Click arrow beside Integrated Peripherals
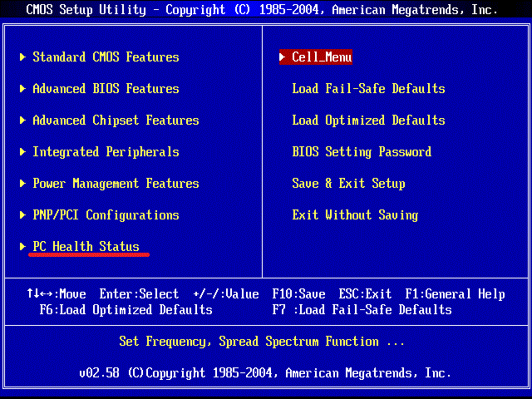 tap(22, 151)
